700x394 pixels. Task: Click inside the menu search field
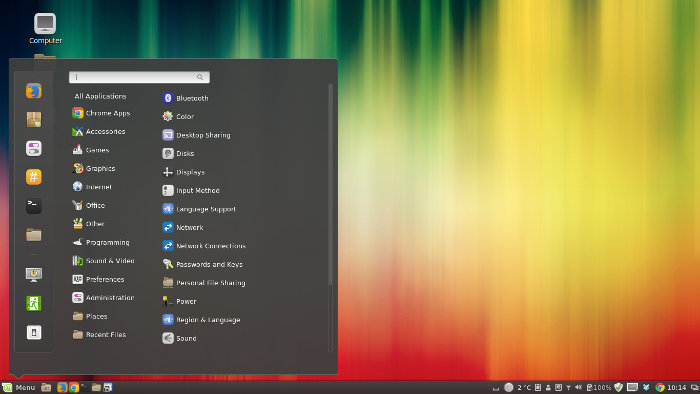(x=139, y=77)
